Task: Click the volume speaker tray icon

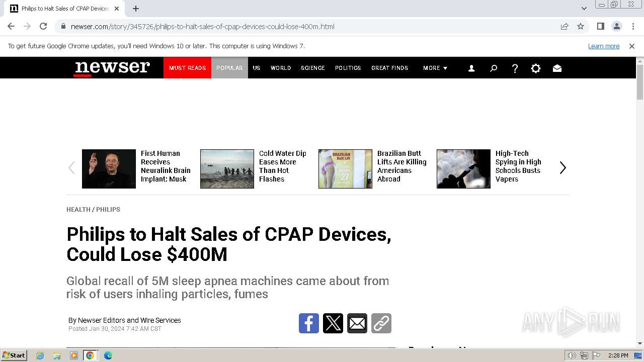Action: [x=572, y=355]
